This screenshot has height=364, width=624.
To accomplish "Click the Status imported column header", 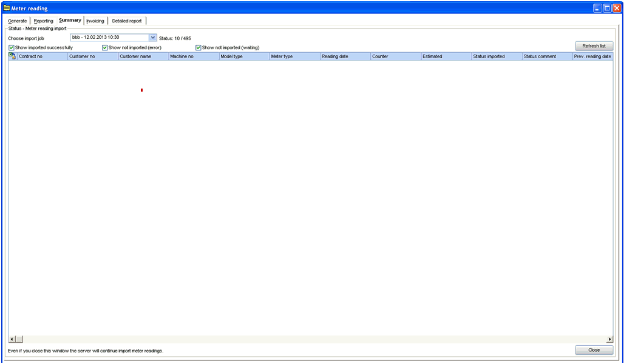I will (x=496, y=56).
